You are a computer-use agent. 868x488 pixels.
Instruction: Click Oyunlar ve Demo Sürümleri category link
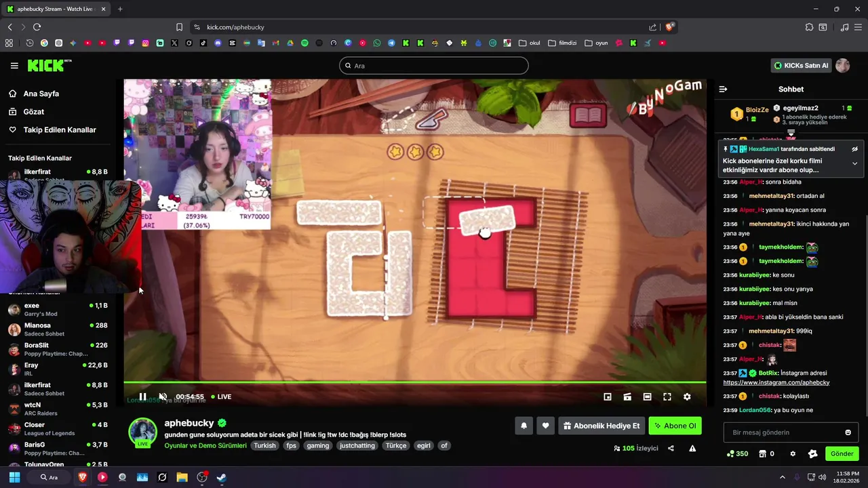point(205,445)
